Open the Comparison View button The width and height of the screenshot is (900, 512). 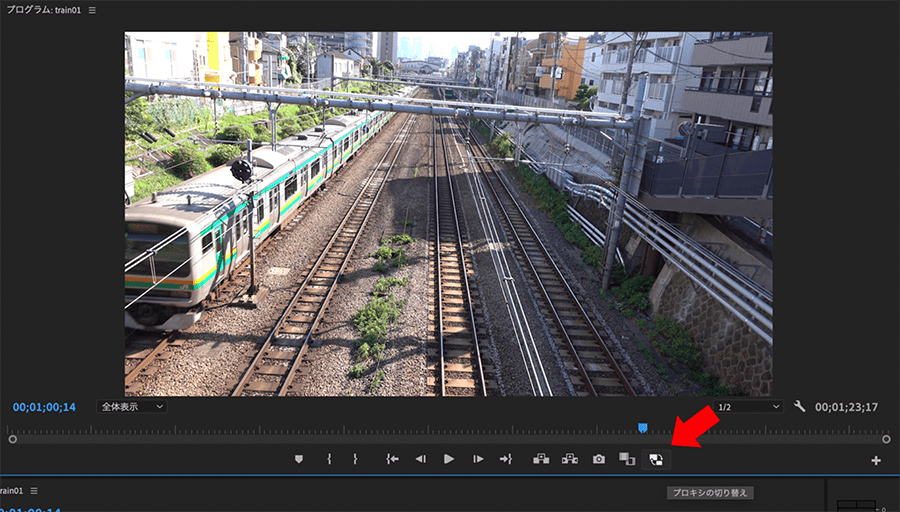627,459
